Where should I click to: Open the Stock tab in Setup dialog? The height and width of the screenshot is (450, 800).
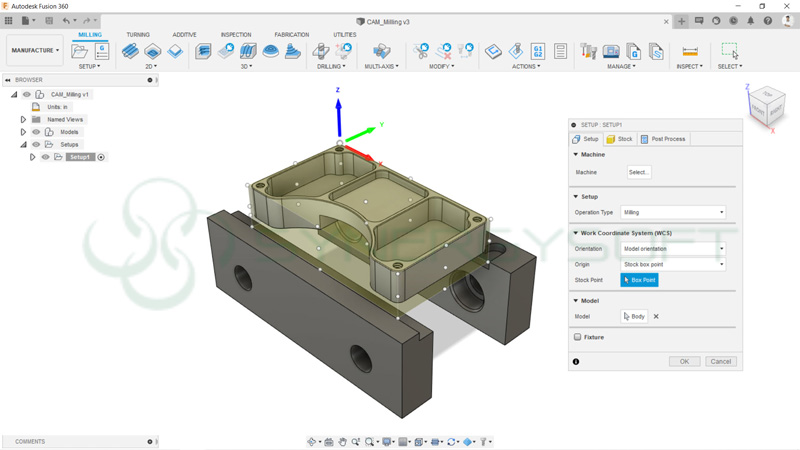[x=620, y=139]
